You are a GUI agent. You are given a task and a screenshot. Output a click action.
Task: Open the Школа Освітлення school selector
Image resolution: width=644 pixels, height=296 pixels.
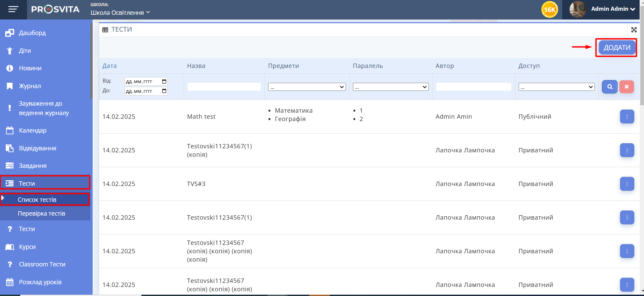click(120, 13)
